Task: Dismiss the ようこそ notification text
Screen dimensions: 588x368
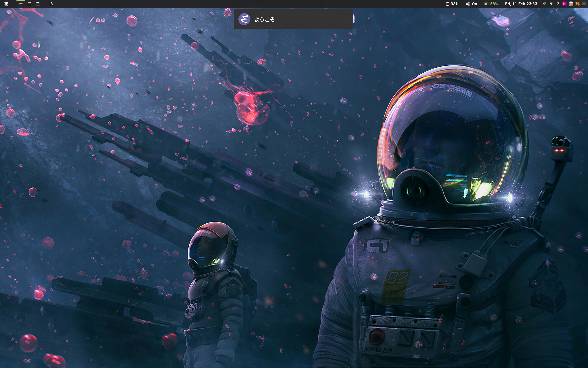Action: pos(264,19)
